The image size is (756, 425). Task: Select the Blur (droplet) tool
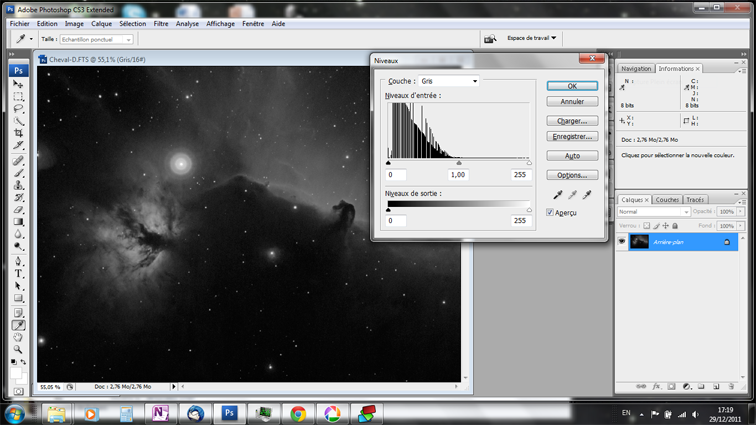[x=18, y=234]
